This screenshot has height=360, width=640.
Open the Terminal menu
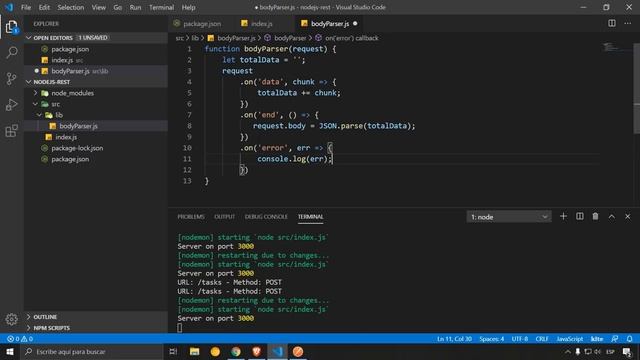point(161,7)
